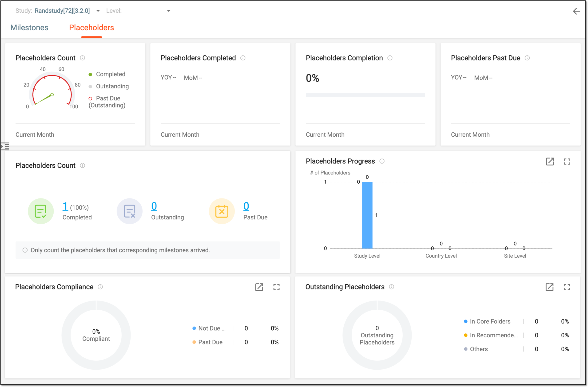The height and width of the screenshot is (387, 588).
Task: Click the 0% completion value
Action: tap(313, 78)
